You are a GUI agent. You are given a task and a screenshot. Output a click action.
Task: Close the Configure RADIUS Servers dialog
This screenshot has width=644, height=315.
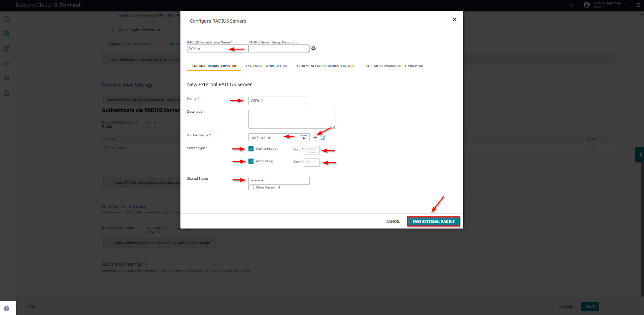[454, 20]
